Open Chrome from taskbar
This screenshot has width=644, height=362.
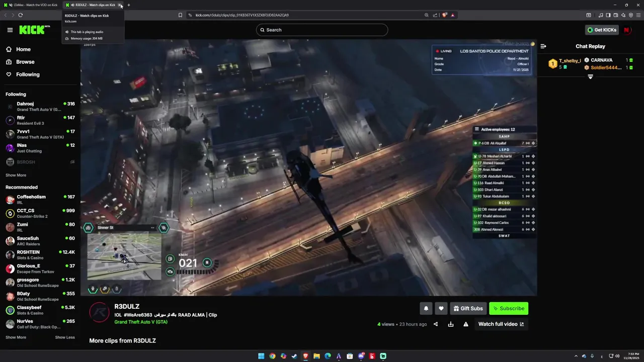[x=272, y=356]
